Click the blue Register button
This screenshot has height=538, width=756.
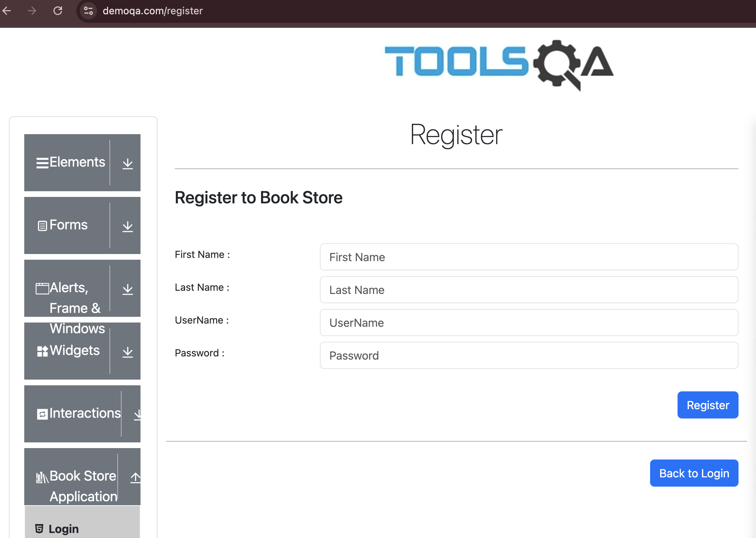(x=708, y=405)
